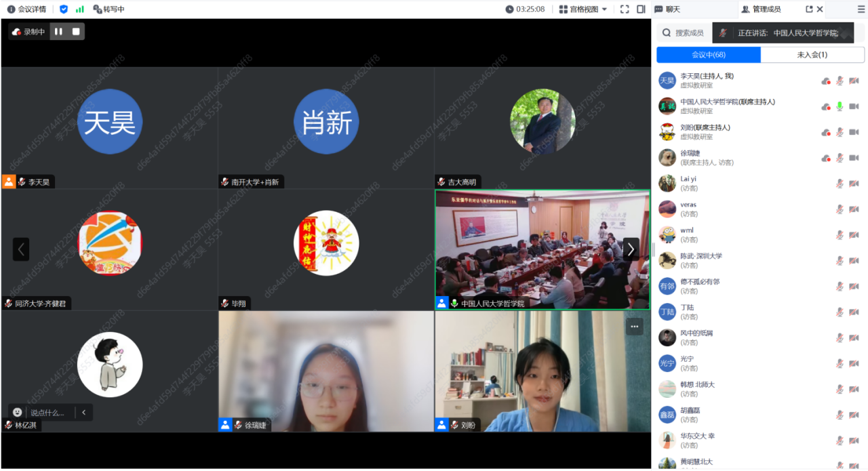The height and width of the screenshot is (471, 868).
Task: Open the three-dot menu on 刘盼's video
Action: coord(634,326)
